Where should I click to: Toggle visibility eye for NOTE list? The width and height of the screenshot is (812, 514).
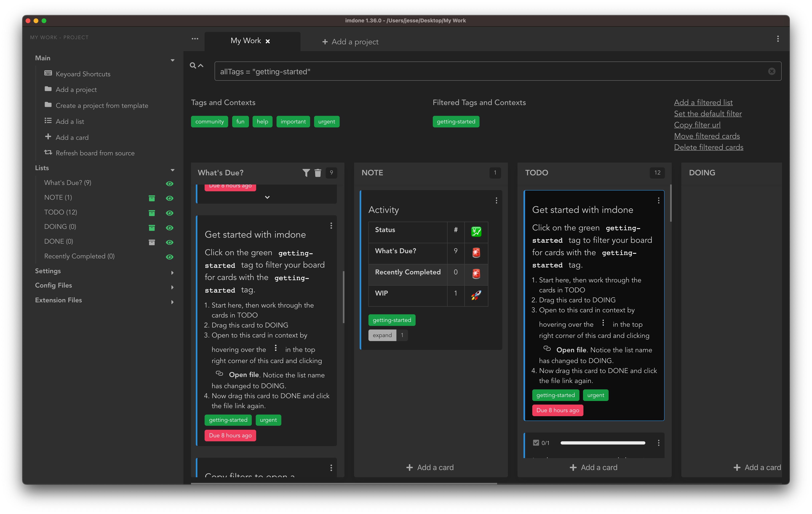[170, 198]
